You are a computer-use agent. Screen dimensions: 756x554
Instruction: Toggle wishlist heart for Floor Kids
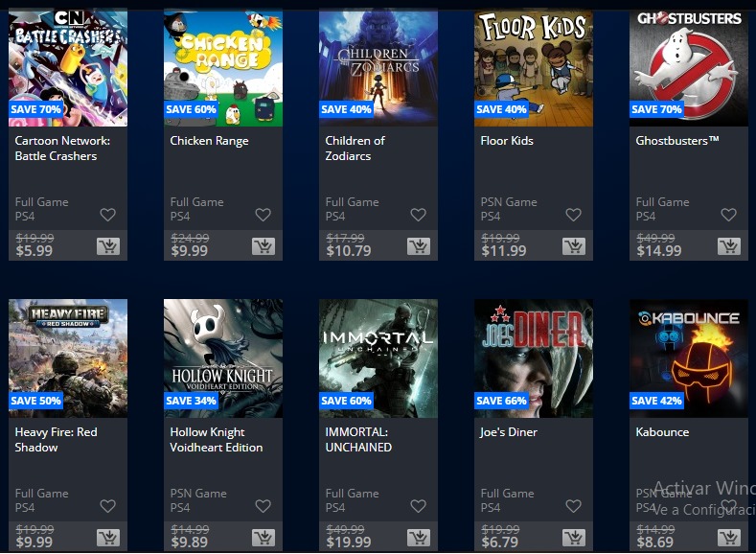click(573, 215)
